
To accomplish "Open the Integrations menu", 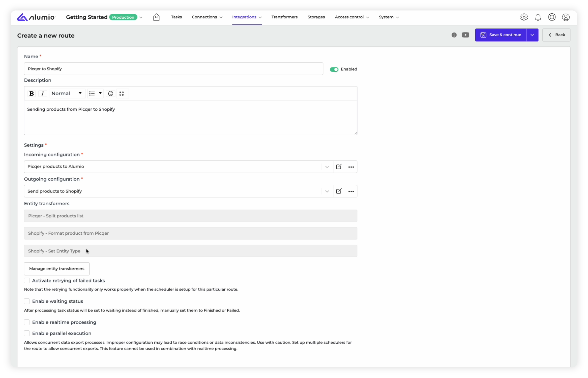I will point(247,17).
